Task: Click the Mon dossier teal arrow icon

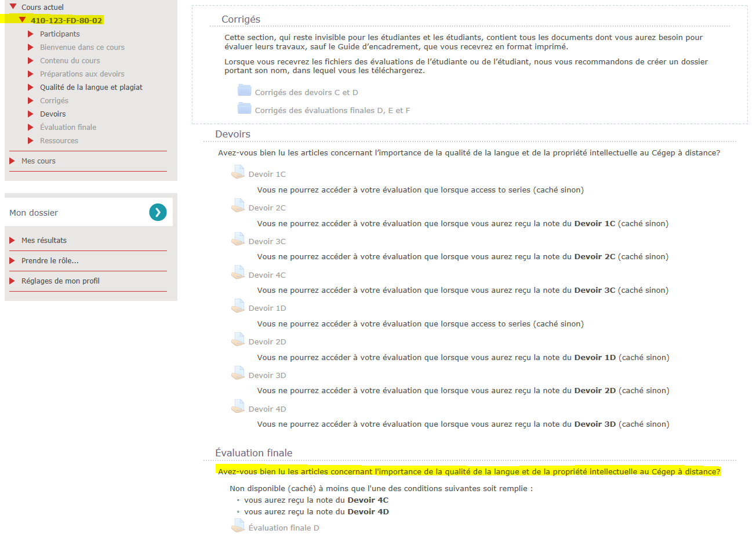Action: click(x=158, y=213)
